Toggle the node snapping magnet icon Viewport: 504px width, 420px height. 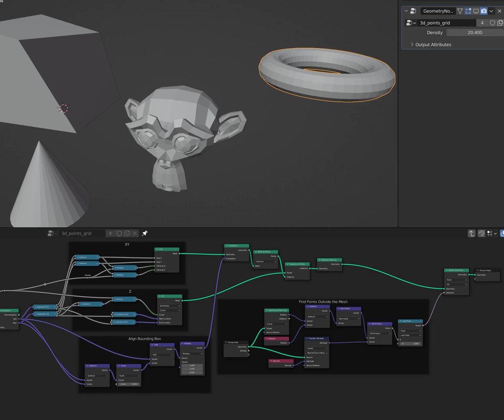click(482, 233)
